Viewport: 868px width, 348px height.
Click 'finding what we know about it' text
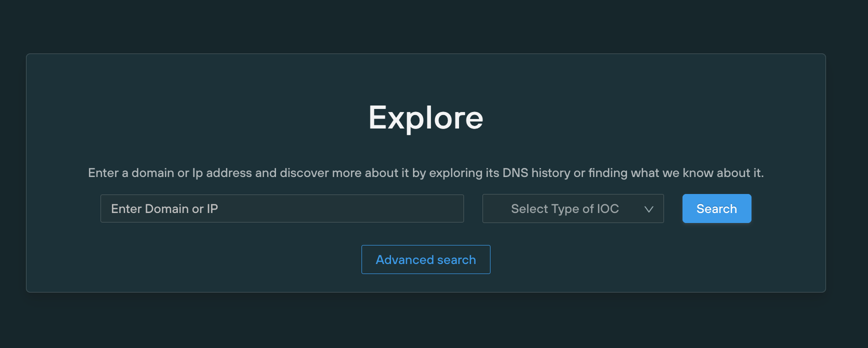[675, 173]
